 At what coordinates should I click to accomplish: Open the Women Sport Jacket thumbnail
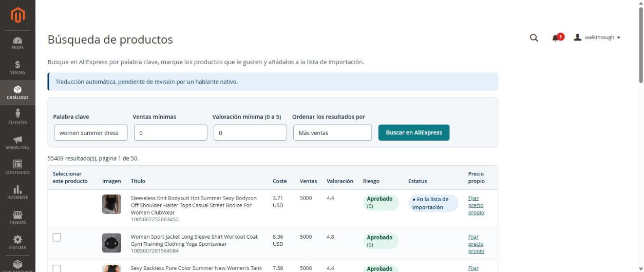[111, 243]
